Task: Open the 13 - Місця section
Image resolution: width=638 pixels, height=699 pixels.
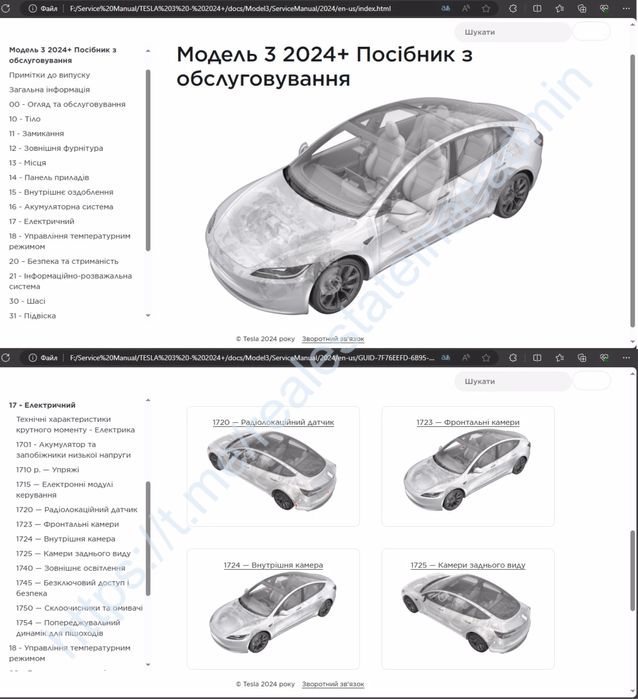Action: 28,163
